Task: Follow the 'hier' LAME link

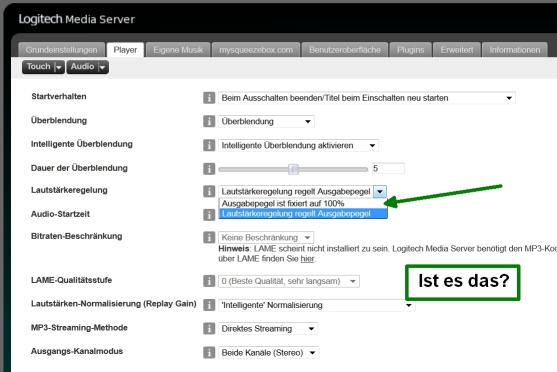Action: (x=307, y=259)
